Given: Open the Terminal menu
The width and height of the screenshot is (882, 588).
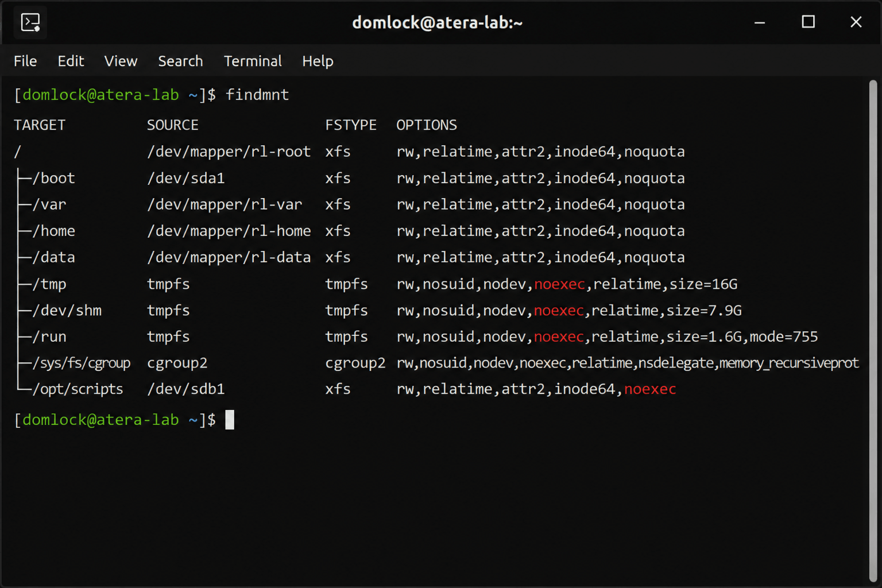Looking at the screenshot, I should click(253, 61).
